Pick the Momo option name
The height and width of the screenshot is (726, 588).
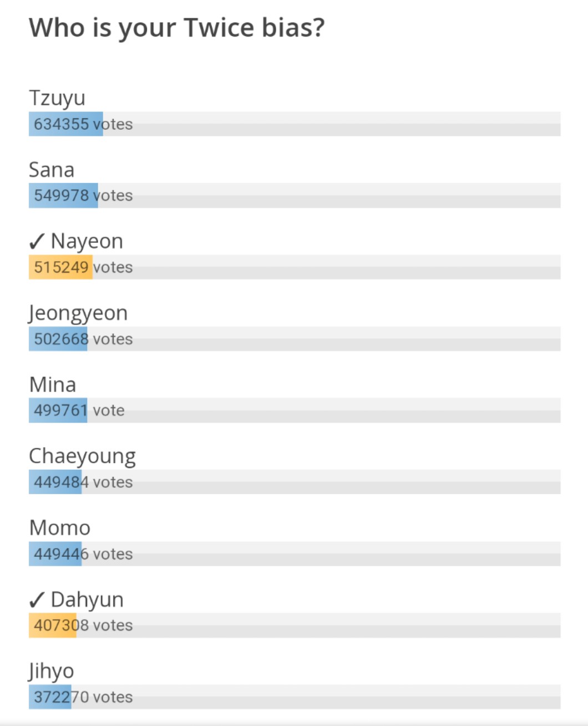coord(59,527)
